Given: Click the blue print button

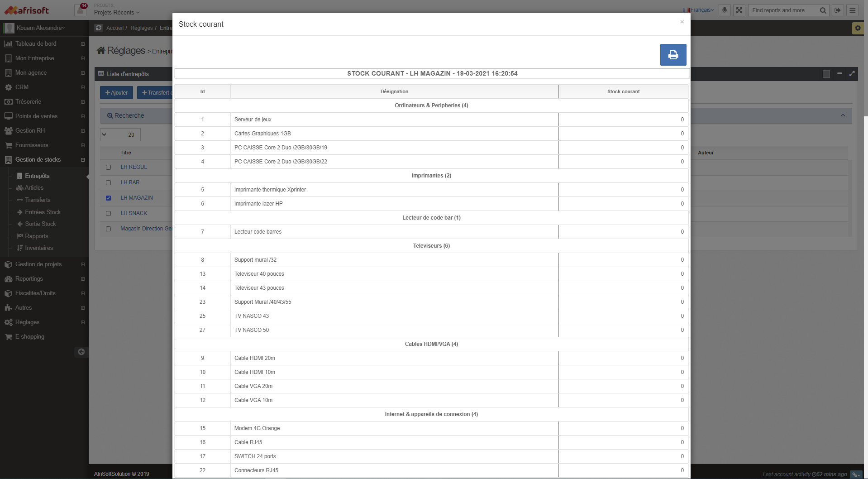Looking at the screenshot, I should [673, 55].
